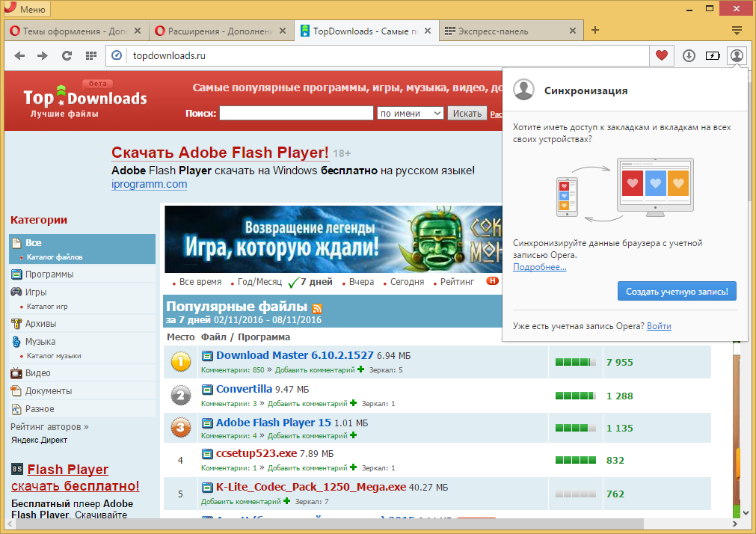
Task: Open the Разное category
Action: (x=40, y=409)
